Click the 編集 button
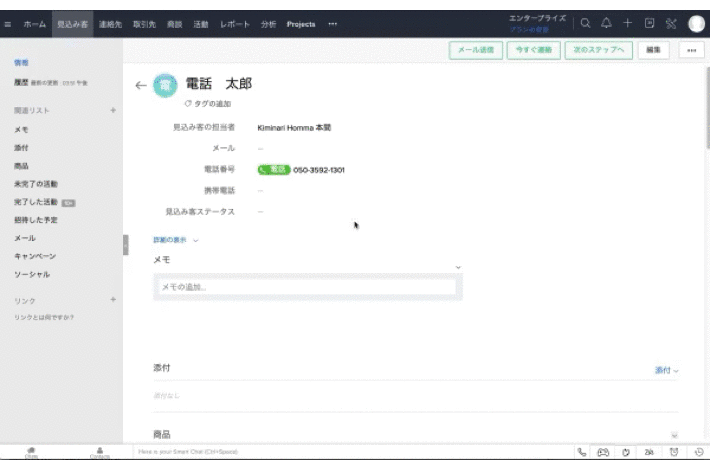 coord(653,50)
